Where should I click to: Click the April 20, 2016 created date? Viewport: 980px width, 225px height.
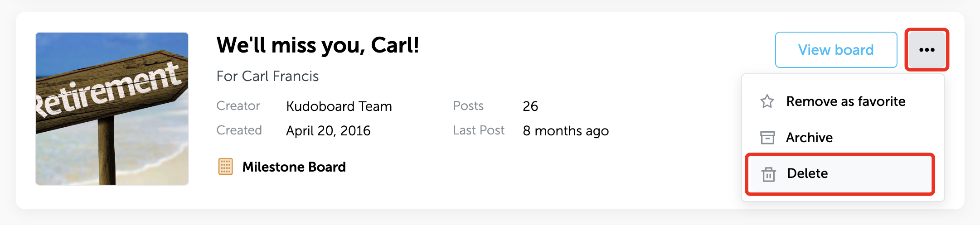(x=328, y=131)
